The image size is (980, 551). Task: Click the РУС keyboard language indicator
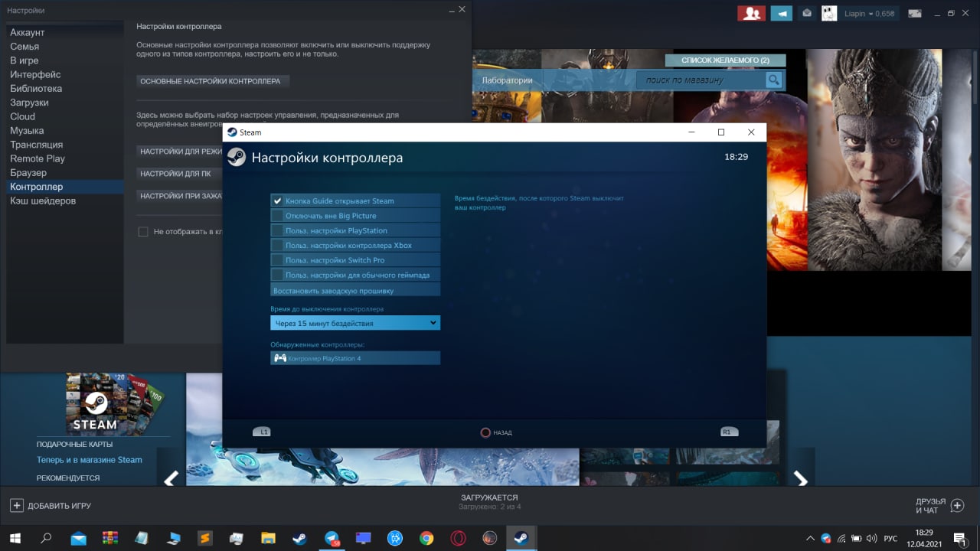tap(890, 538)
